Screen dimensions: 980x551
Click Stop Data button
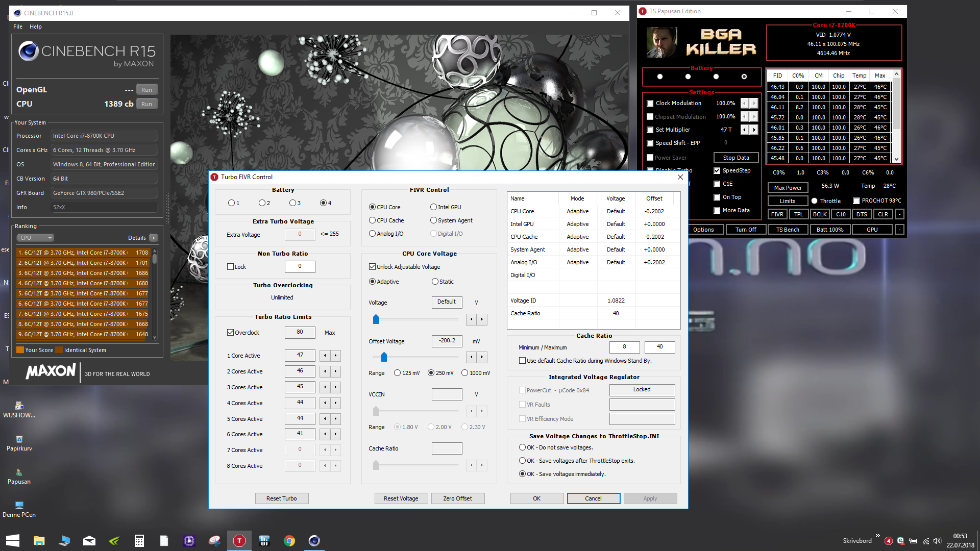click(736, 158)
